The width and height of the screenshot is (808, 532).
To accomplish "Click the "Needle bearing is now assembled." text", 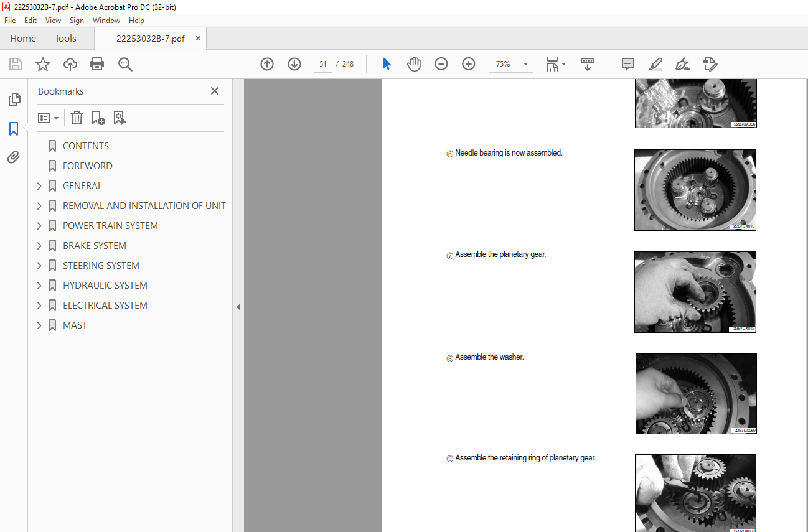I will coord(509,153).
